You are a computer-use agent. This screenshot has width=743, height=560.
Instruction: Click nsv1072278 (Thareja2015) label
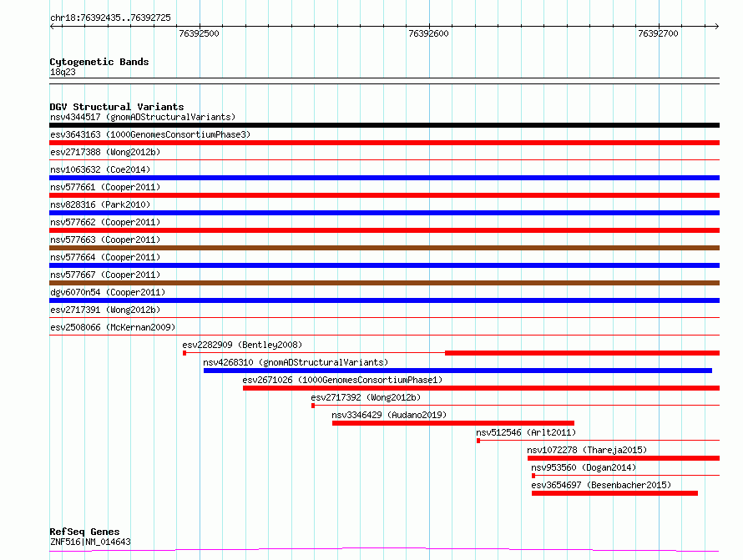click(x=587, y=450)
